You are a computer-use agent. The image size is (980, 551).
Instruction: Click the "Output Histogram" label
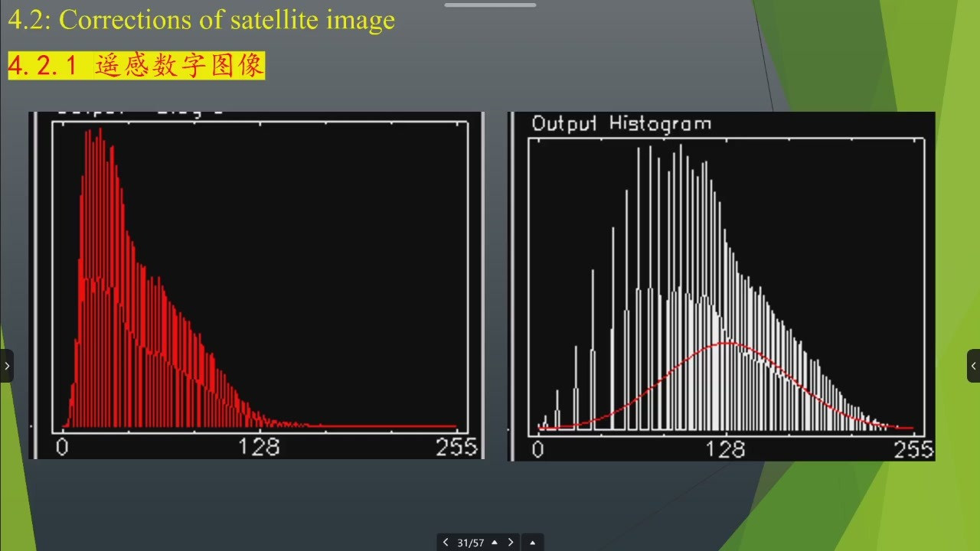coord(621,123)
